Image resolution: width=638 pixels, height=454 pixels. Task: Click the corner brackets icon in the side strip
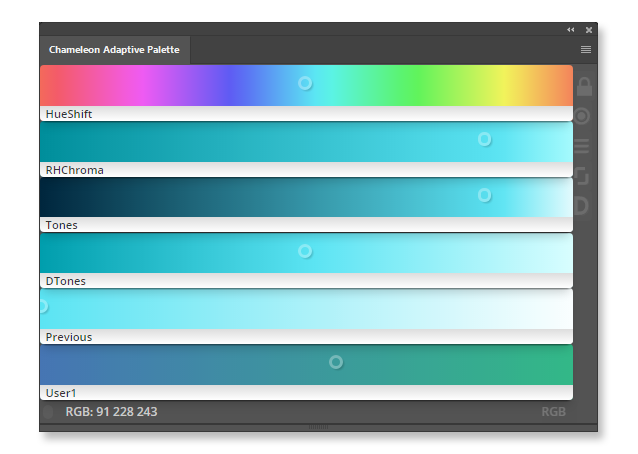[x=582, y=176]
